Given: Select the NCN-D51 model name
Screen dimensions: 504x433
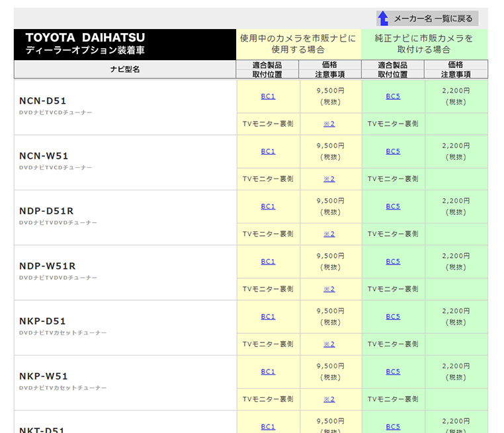Looking at the screenshot, I should tap(43, 101).
